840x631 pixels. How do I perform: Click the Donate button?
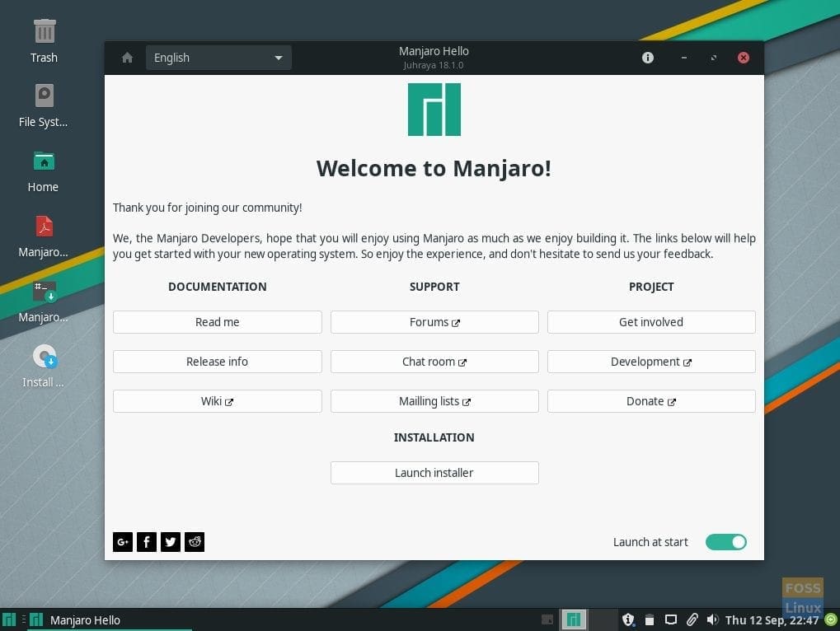[651, 401]
